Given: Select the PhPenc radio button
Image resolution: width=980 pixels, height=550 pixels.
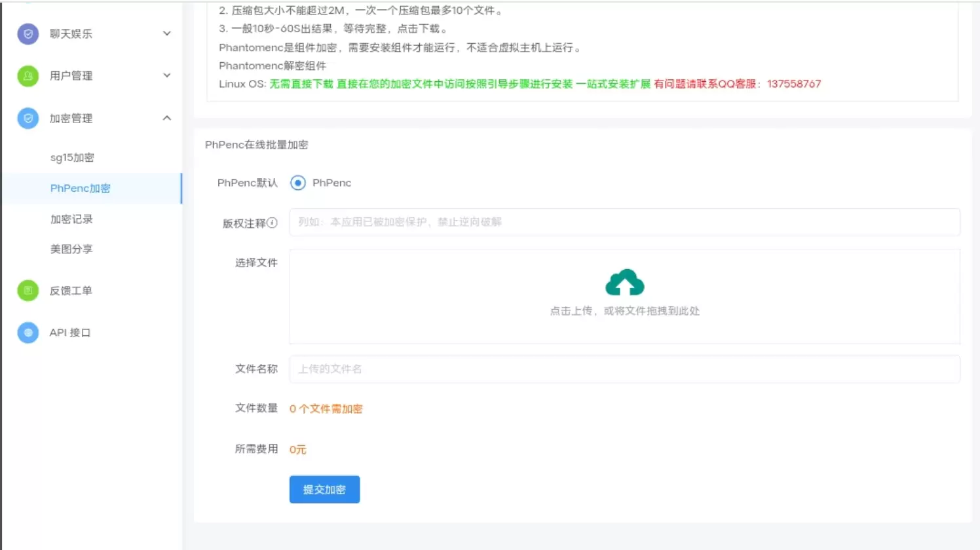Looking at the screenshot, I should click(298, 183).
